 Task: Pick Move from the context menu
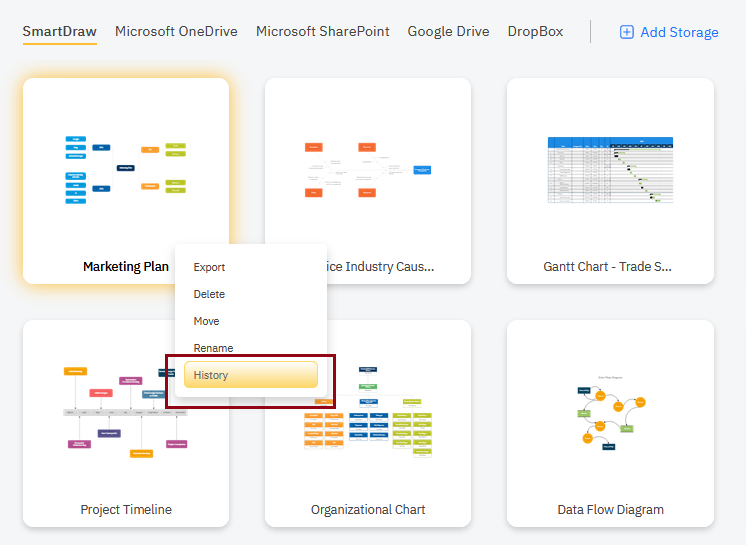click(207, 321)
